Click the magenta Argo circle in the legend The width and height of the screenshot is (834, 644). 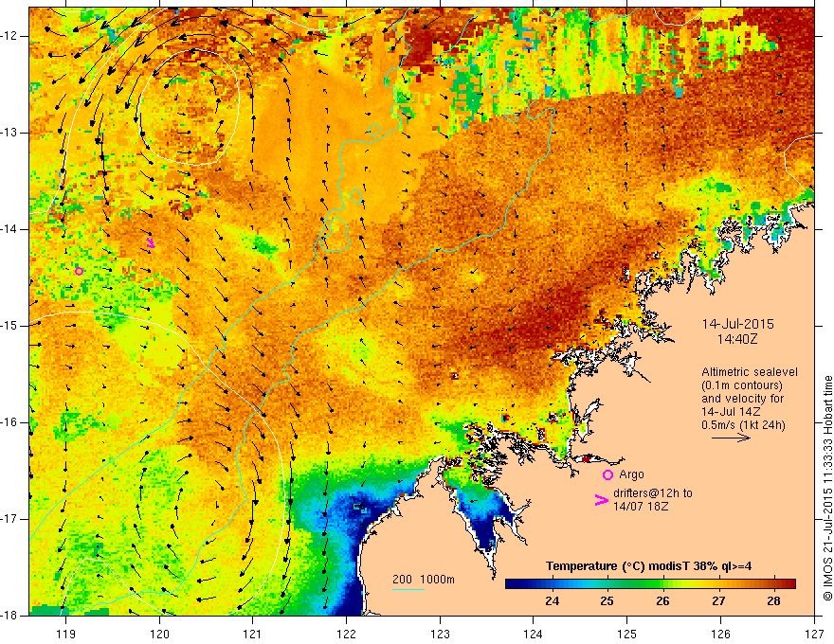[x=607, y=474]
